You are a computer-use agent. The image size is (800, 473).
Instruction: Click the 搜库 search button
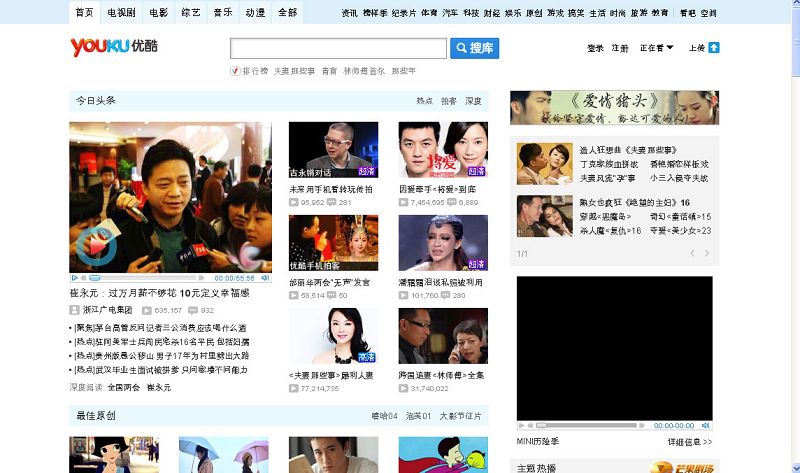[474, 48]
